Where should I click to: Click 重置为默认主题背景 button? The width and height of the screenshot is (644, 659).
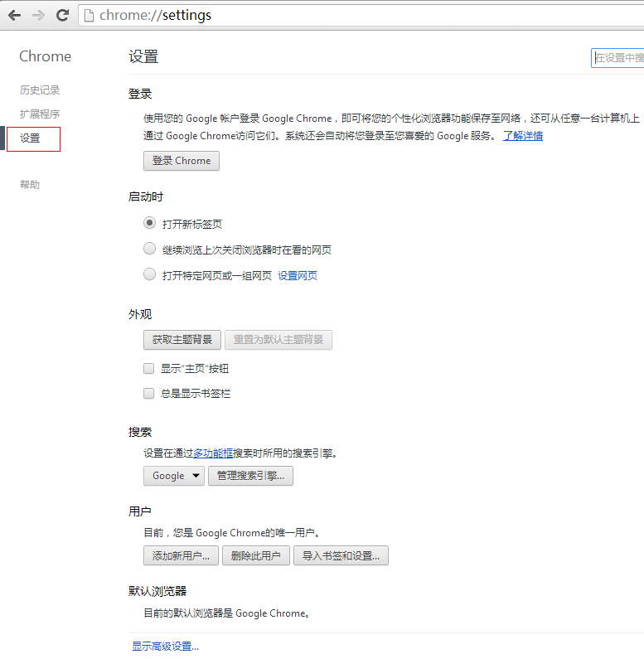pyautogui.click(x=278, y=340)
